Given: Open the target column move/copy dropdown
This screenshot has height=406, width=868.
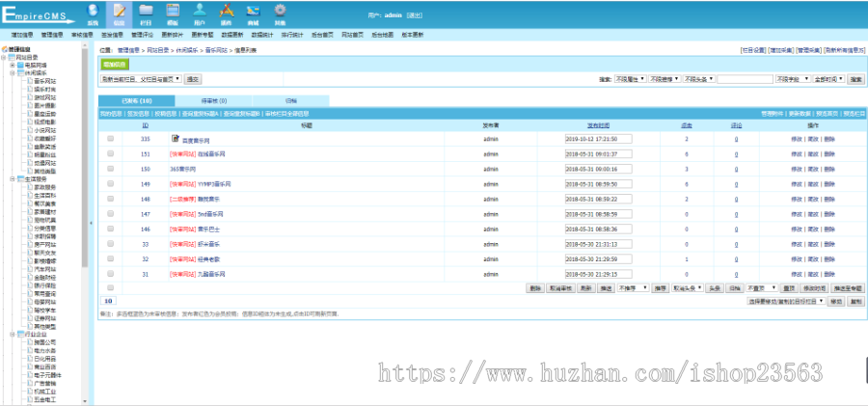Looking at the screenshot, I should point(786,301).
